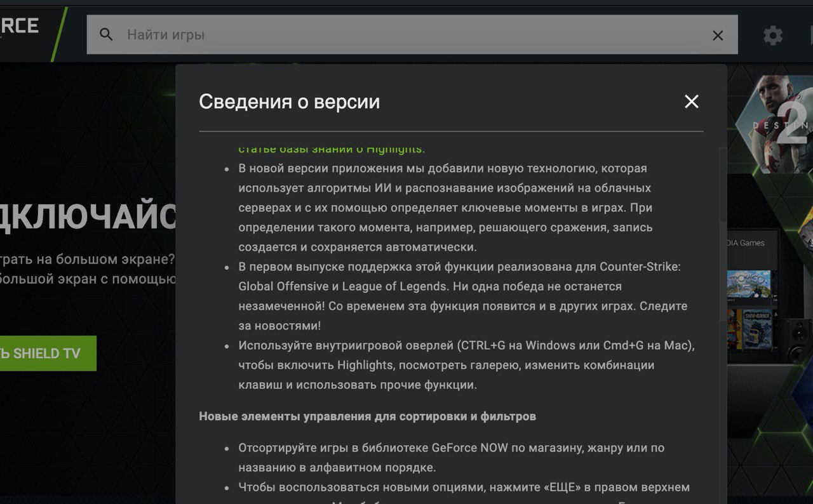Click heading 'Новые элементы управления для сортировки и фильтров'
The height and width of the screenshot is (504, 813).
(368, 416)
